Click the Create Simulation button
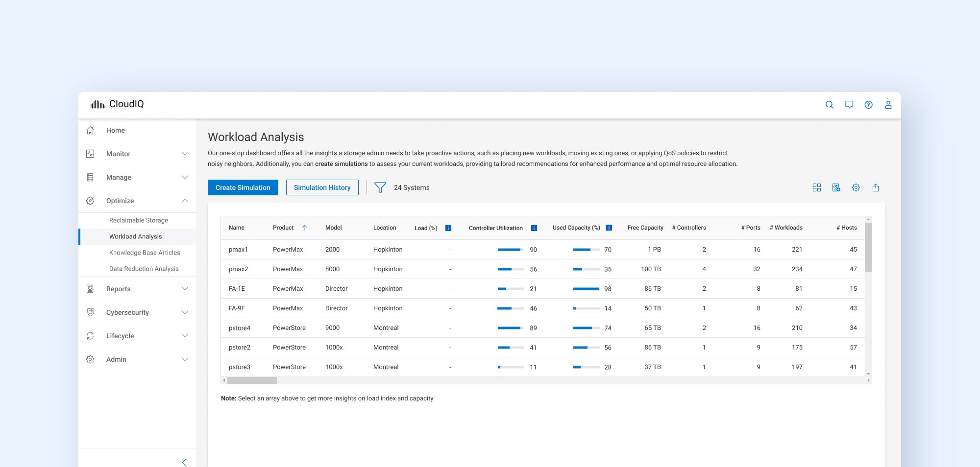The height and width of the screenshot is (467, 980). 243,187
